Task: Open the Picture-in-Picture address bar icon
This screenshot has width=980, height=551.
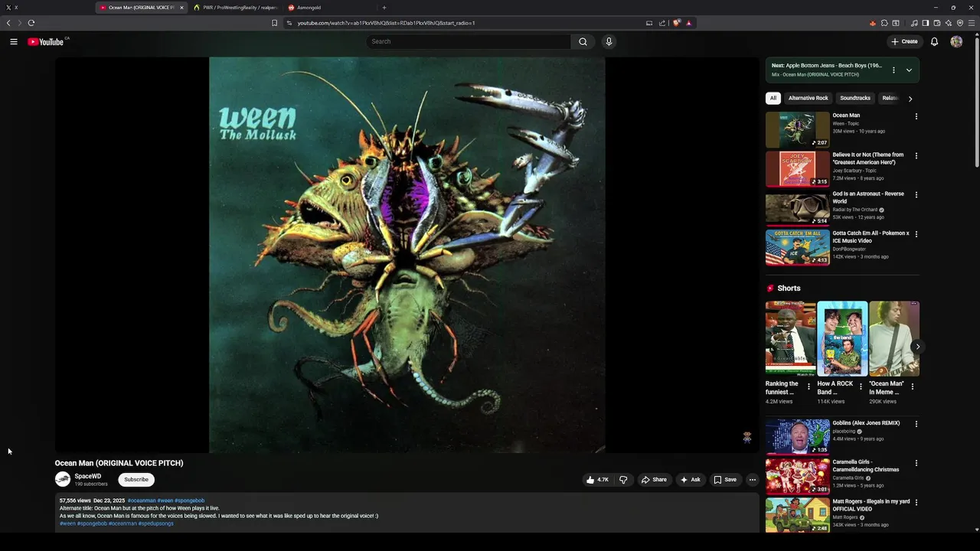Action: (649, 23)
